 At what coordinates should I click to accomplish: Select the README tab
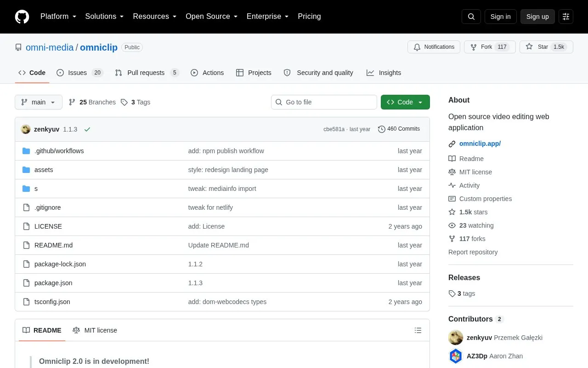point(42,330)
